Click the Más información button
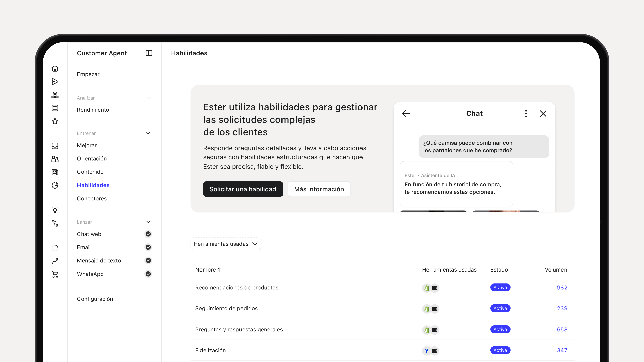The height and width of the screenshot is (362, 644). (x=319, y=189)
